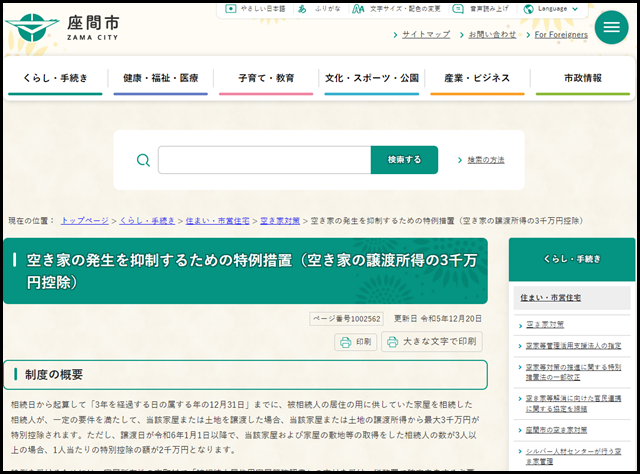Click the magnifying glass search icon
The image size is (640, 474).
point(143,160)
